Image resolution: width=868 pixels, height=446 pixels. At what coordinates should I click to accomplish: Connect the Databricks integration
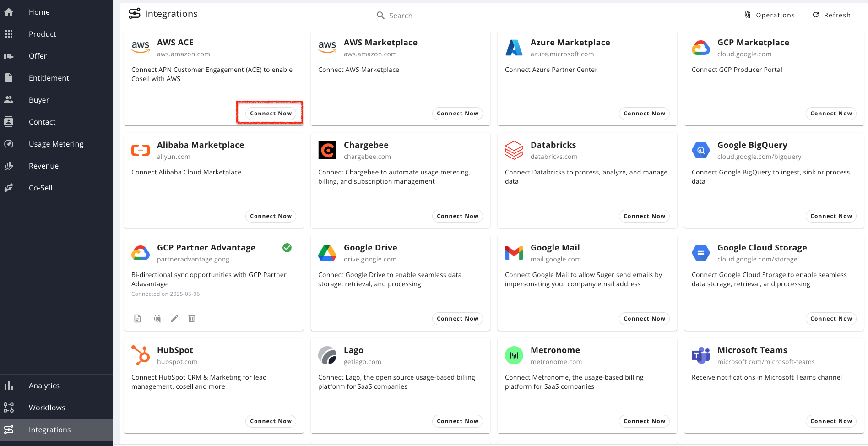point(644,216)
